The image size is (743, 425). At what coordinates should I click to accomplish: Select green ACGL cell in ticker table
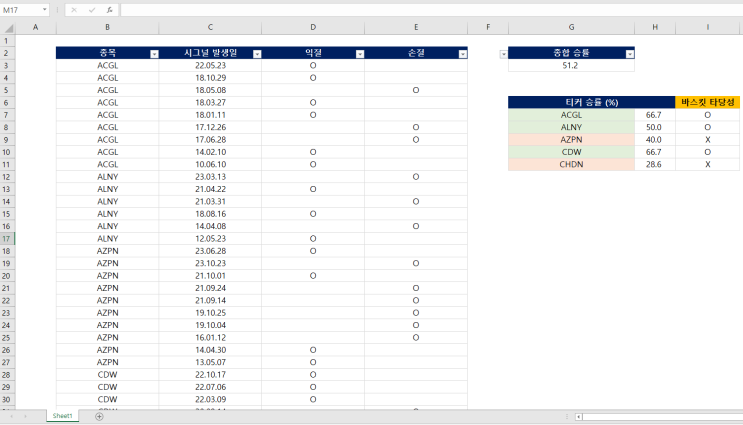[x=571, y=115]
